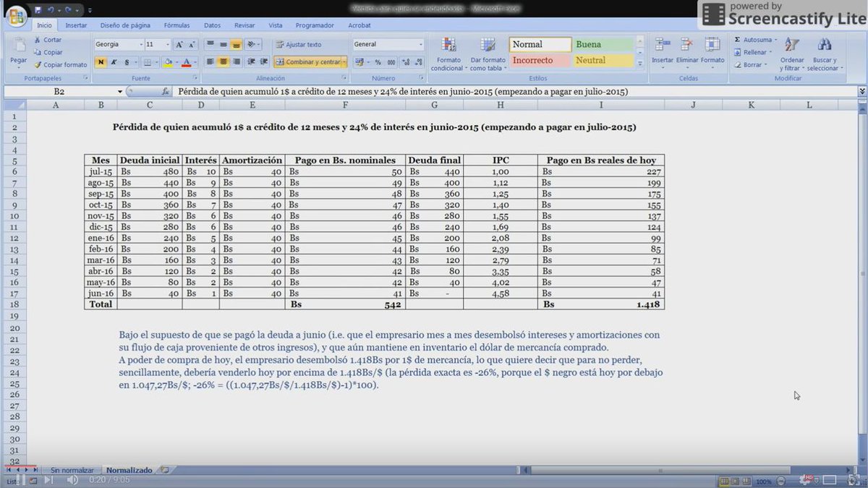
Task: Toggle right text alignment
Action: [237, 62]
